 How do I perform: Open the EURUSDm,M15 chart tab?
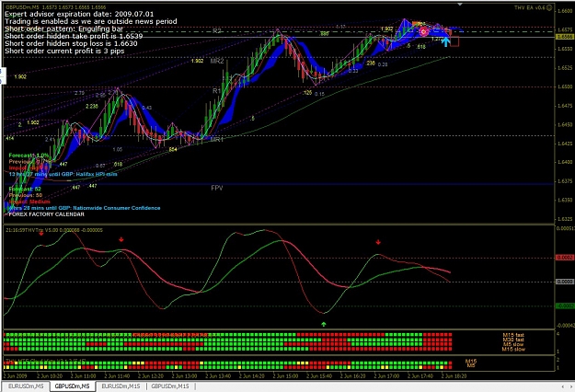pyautogui.click(x=121, y=386)
